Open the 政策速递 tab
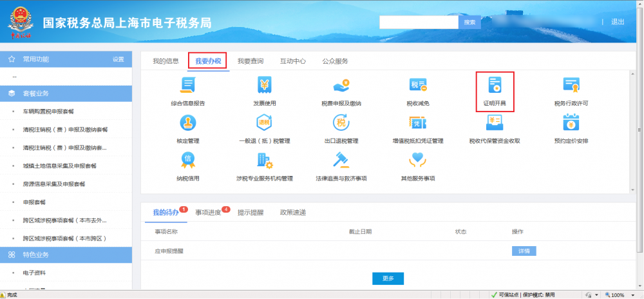The image size is (644, 299). point(293,213)
